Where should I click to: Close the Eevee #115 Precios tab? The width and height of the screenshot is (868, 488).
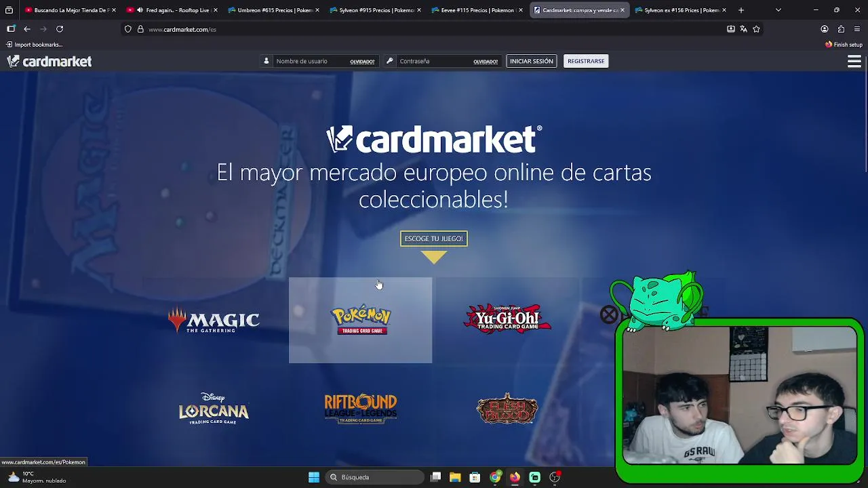(520, 10)
